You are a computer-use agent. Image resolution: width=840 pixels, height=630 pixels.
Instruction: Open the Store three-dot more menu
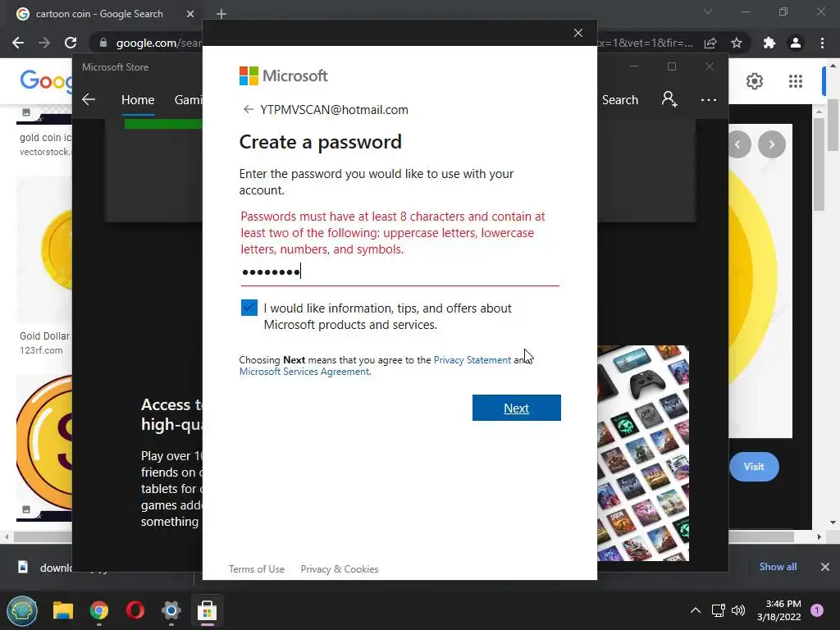coord(708,100)
